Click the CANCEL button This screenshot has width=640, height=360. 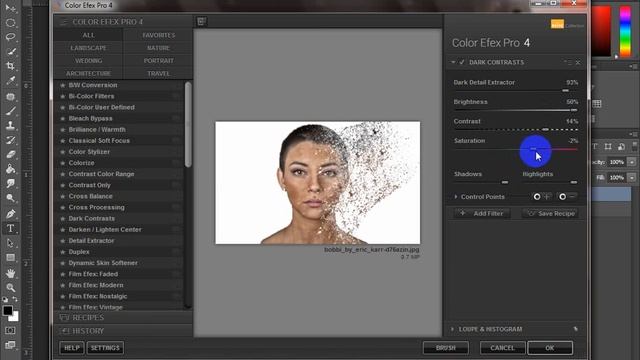[x=502, y=348]
